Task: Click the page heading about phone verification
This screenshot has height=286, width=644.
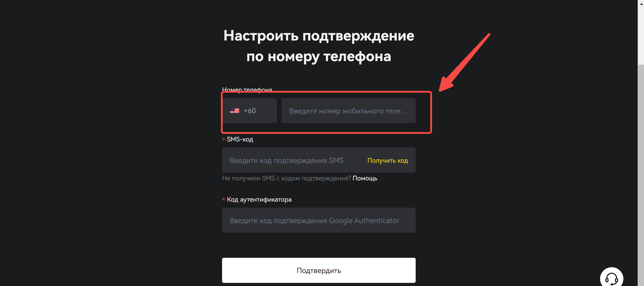Action: pos(319,46)
